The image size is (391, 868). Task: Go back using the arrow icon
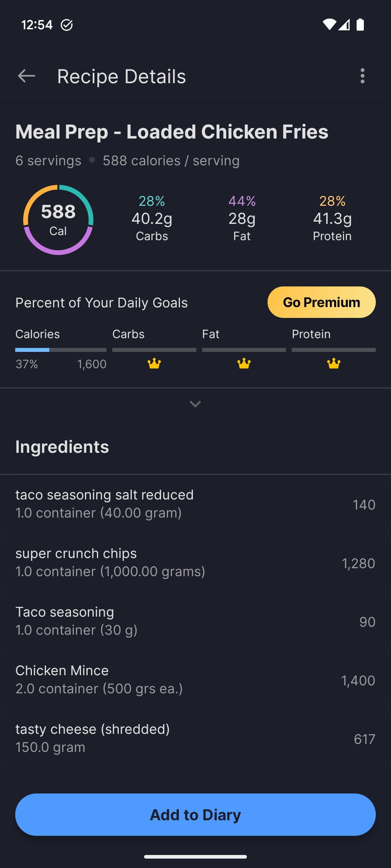(26, 76)
